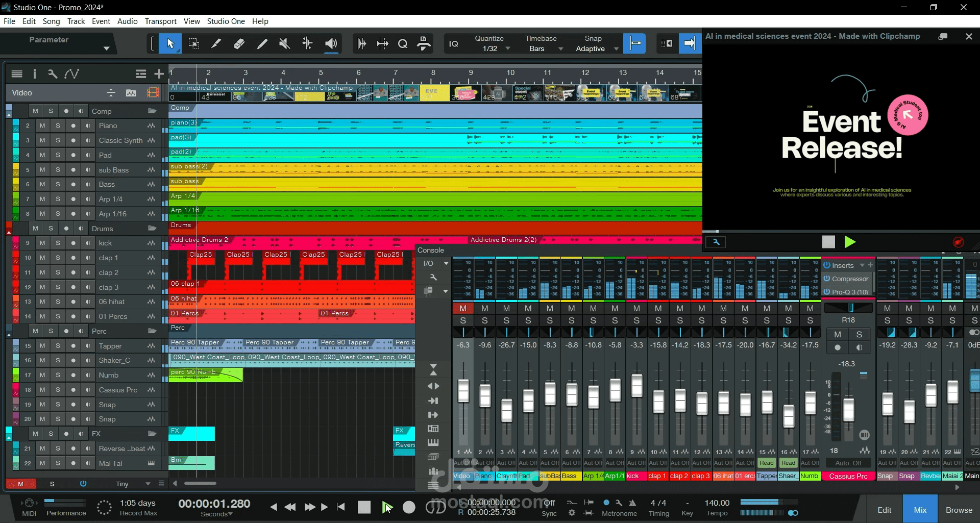Solo the Cassius Prc console channel
The width and height of the screenshot is (980, 523).
point(859,334)
